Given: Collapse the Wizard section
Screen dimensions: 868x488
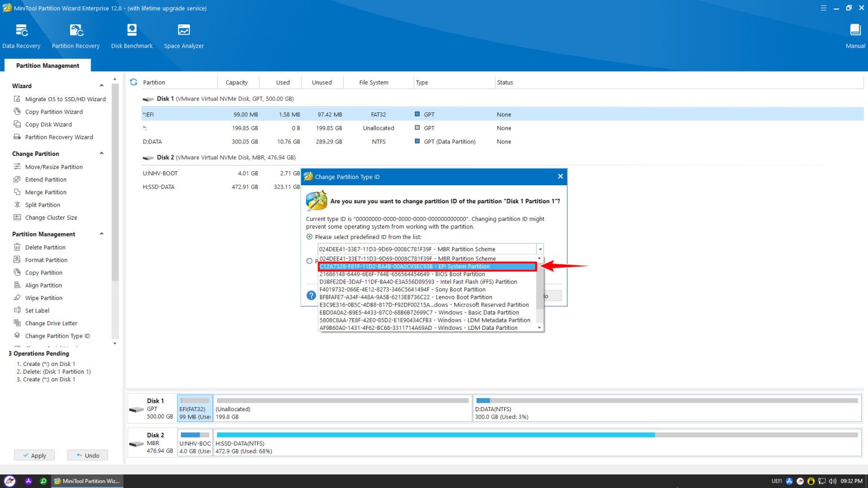Looking at the screenshot, I should coord(101,85).
